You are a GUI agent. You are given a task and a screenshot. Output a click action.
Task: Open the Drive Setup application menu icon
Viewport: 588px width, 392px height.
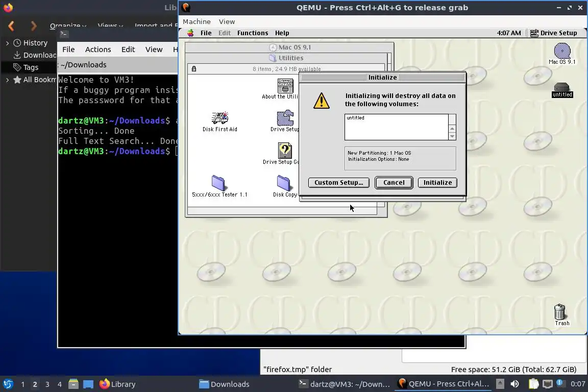click(553, 33)
